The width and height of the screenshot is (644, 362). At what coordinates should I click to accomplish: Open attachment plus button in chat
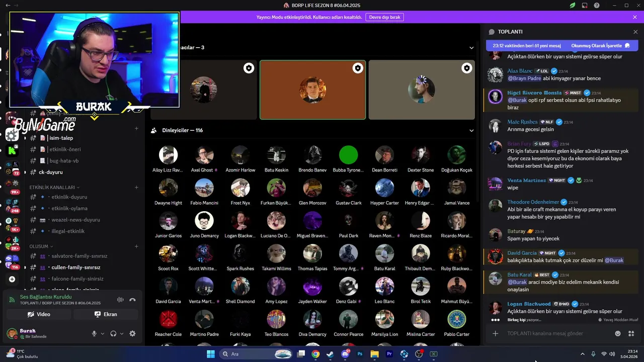coord(496,333)
